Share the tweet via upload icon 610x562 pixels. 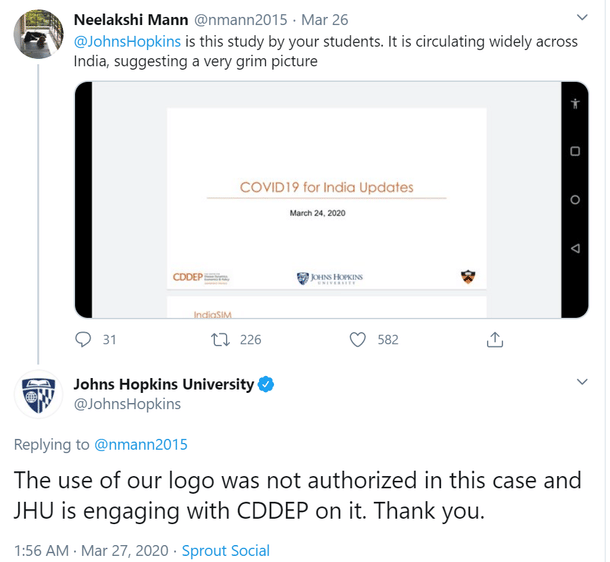click(x=494, y=340)
